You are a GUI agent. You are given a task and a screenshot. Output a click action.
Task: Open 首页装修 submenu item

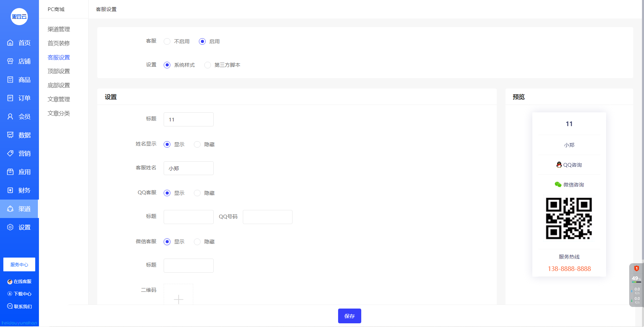coord(59,43)
